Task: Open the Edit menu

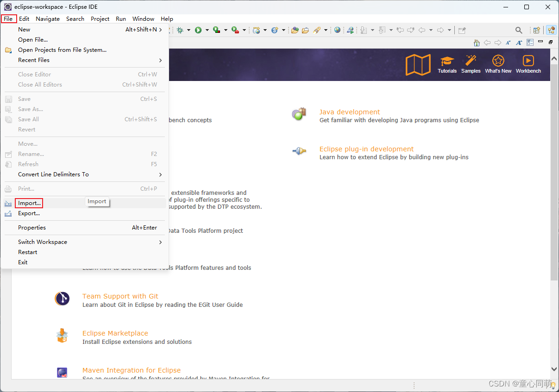Action: (x=24, y=19)
